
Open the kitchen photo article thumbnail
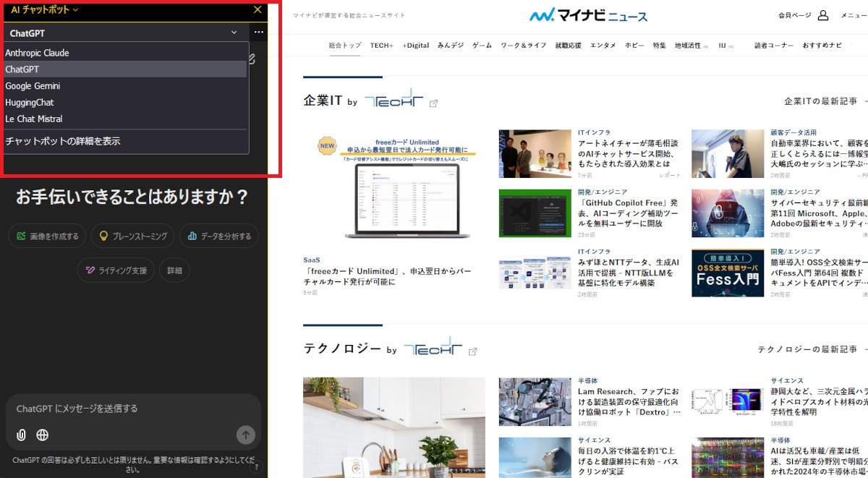click(x=394, y=427)
